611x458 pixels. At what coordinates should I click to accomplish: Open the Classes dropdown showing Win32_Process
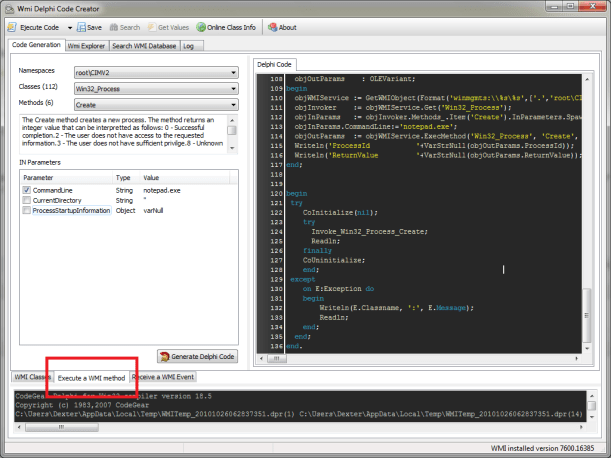pyautogui.click(x=232, y=88)
